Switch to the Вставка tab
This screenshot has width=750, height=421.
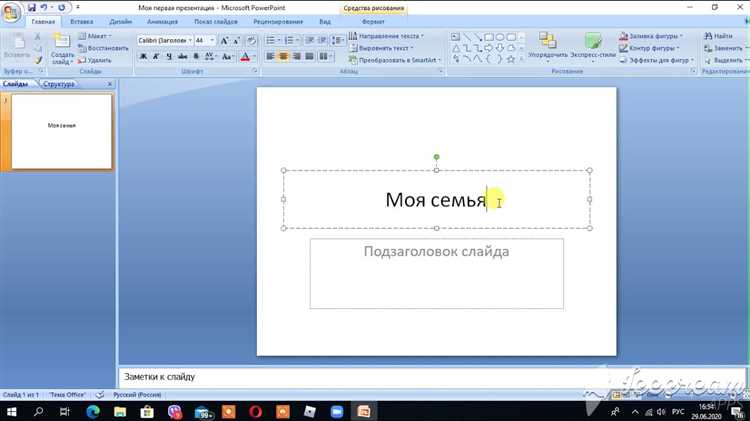tap(82, 22)
